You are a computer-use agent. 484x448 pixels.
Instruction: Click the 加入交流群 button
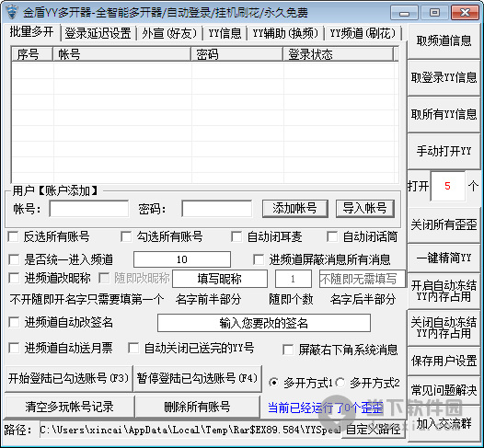(x=444, y=424)
